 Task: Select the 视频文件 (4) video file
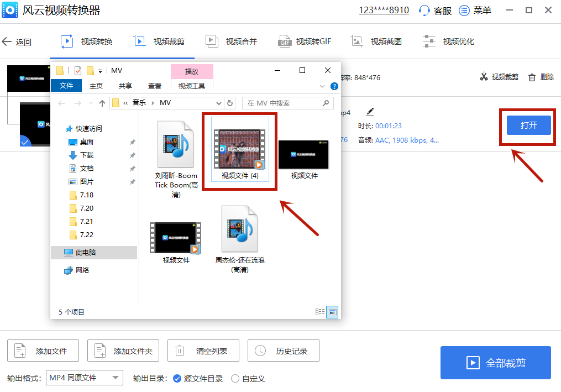tap(240, 149)
